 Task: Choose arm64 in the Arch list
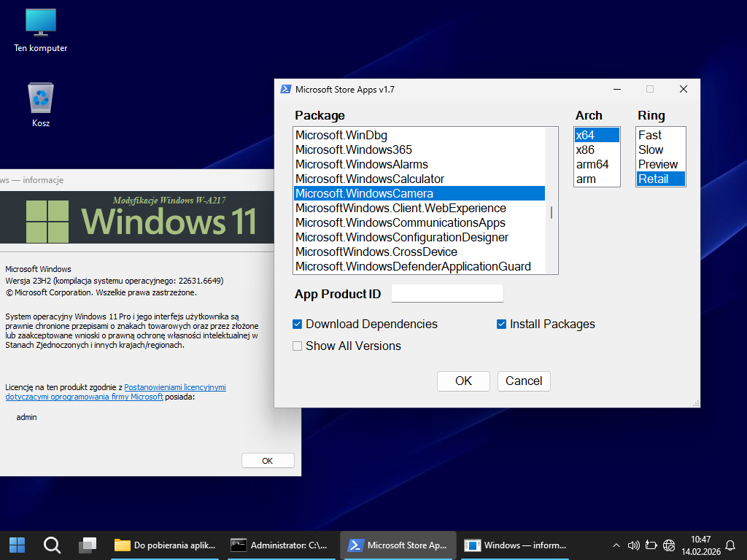pyautogui.click(x=592, y=164)
